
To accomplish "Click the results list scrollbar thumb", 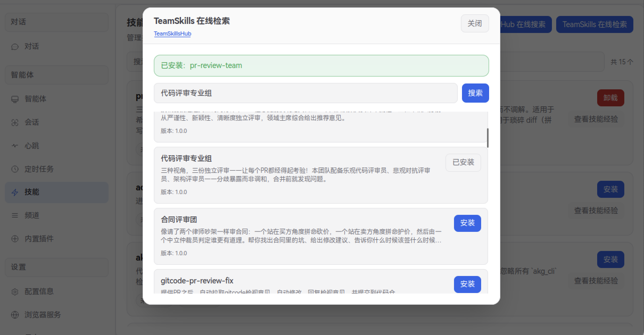I will pos(488,138).
